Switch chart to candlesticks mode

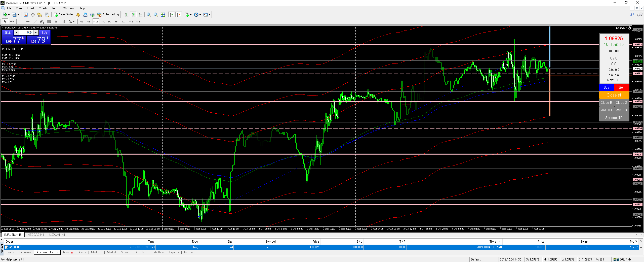click(x=133, y=15)
